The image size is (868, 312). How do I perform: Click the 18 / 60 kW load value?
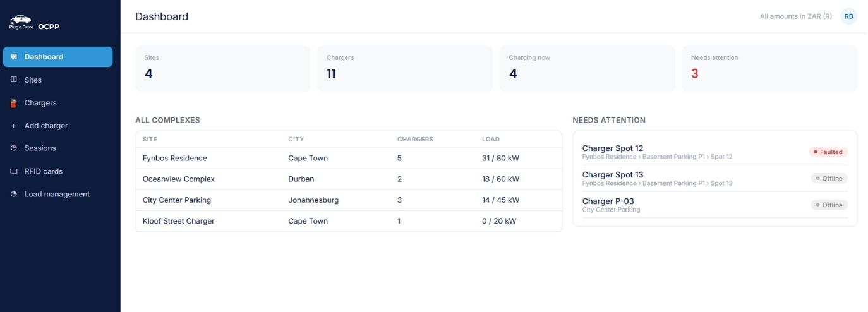pos(500,179)
